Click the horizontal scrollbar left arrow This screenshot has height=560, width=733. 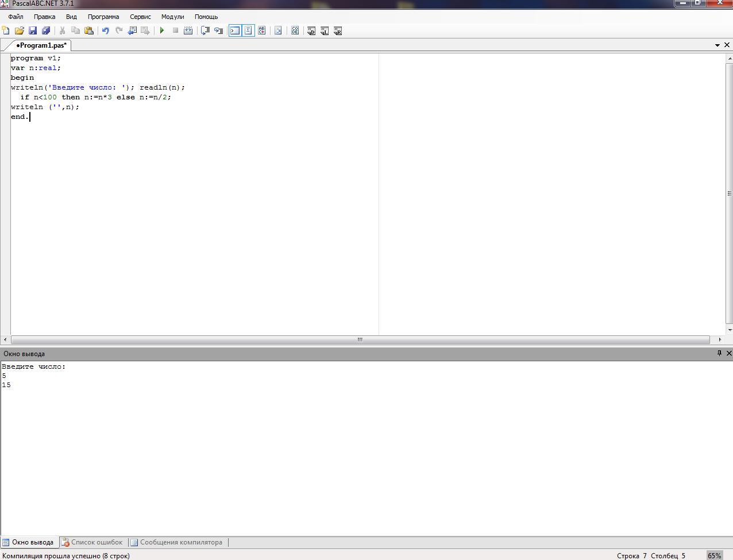tap(5, 339)
